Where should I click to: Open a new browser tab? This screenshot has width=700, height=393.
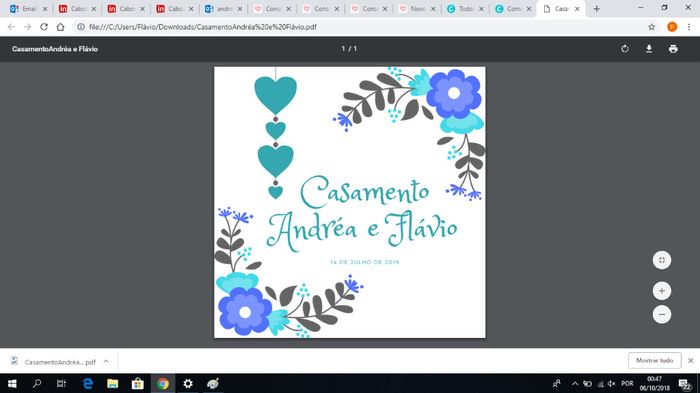point(596,8)
